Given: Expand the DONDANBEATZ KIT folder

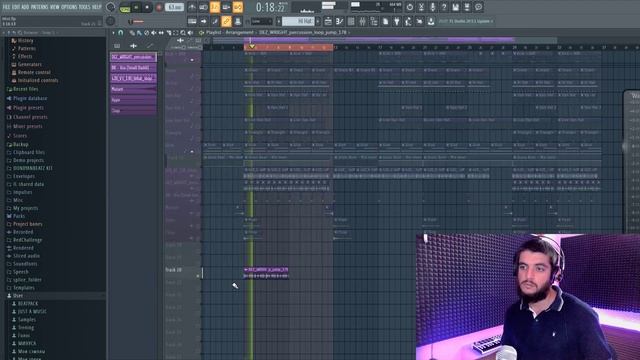Looking at the screenshot, I should pos(33,168).
